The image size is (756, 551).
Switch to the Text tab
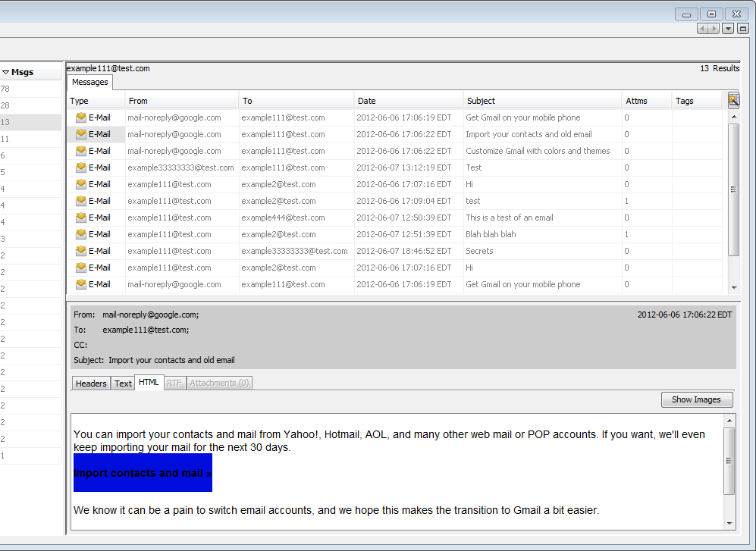click(x=123, y=384)
